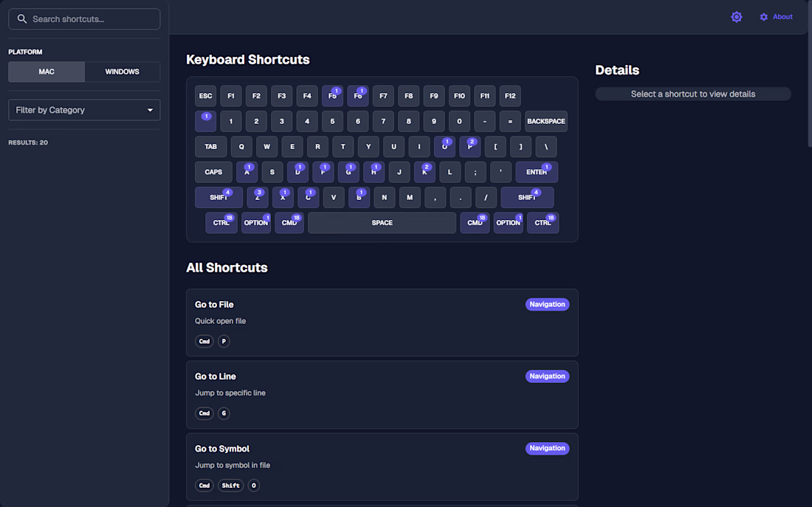Click the BACKSPACE key

tap(546, 121)
